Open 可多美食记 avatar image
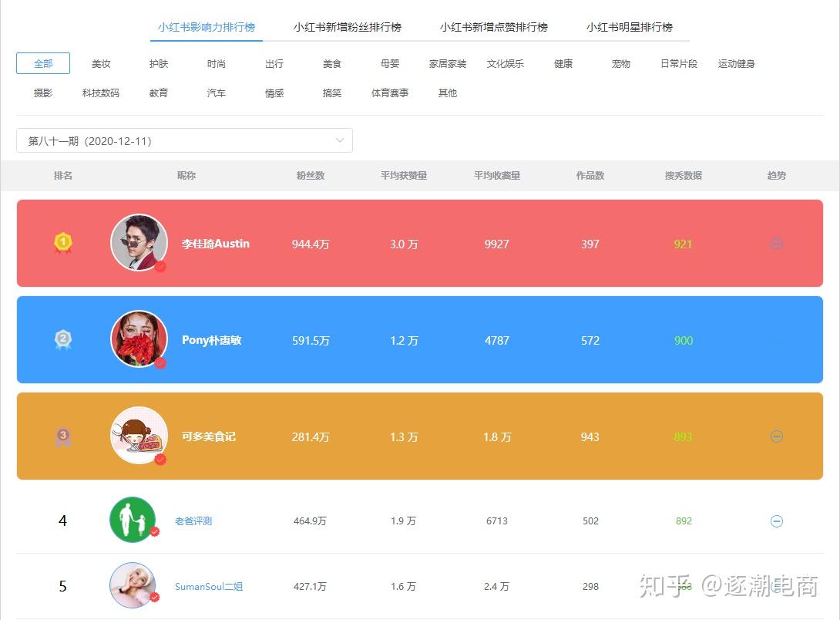Screen dimensions: 840x620 click(139, 436)
